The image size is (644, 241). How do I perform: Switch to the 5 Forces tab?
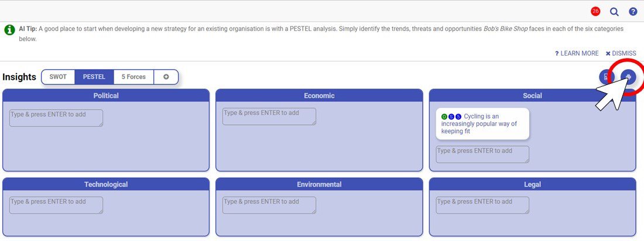coord(133,77)
